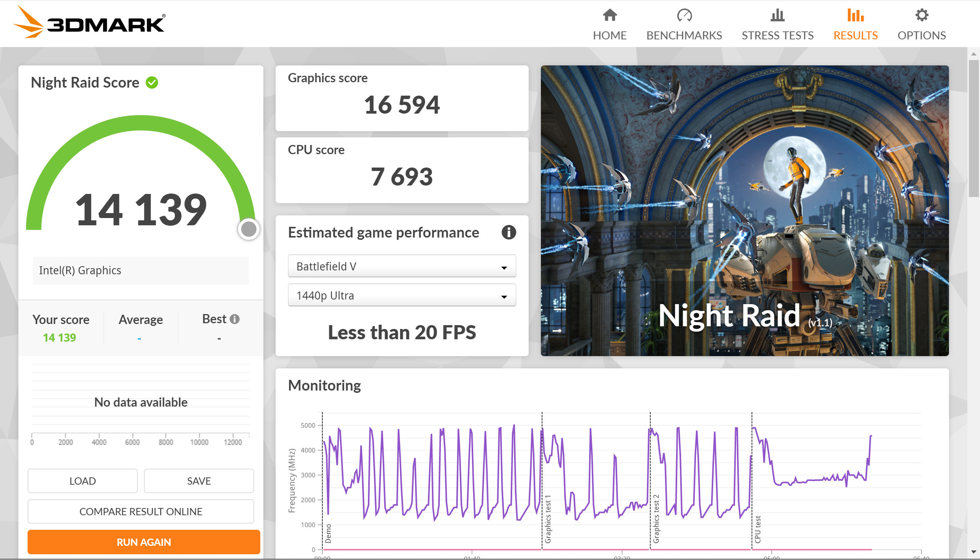Click the No data available message

[x=141, y=402]
